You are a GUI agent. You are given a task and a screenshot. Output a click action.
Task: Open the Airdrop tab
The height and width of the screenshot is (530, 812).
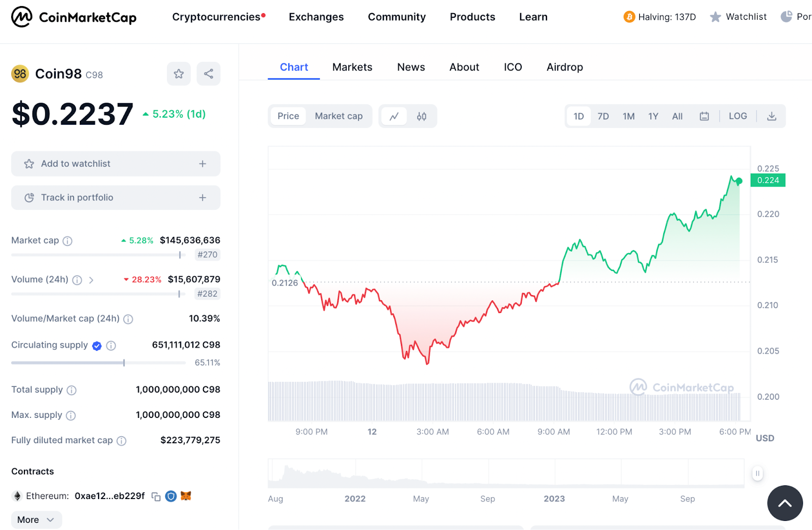pyautogui.click(x=564, y=67)
